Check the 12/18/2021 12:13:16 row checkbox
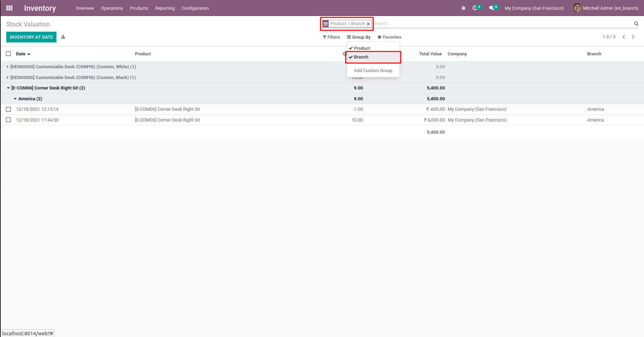Image resolution: width=644 pixels, height=337 pixels. (8, 109)
